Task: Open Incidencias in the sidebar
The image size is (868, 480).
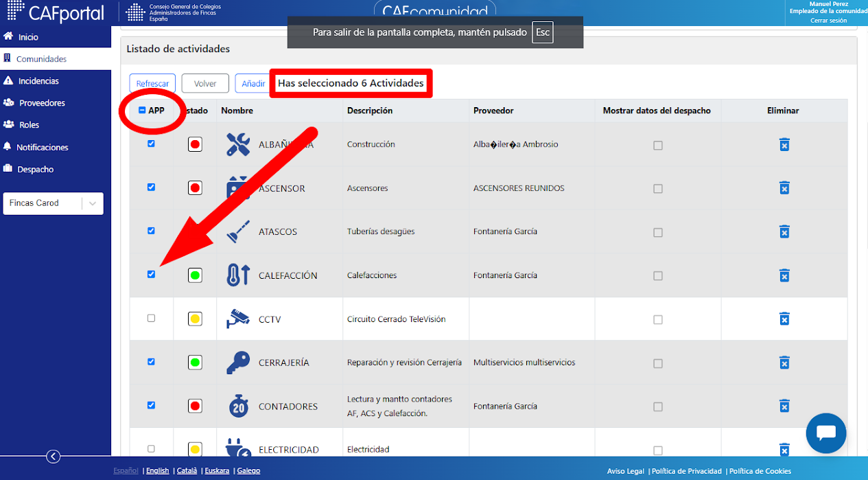Action: 38,81
